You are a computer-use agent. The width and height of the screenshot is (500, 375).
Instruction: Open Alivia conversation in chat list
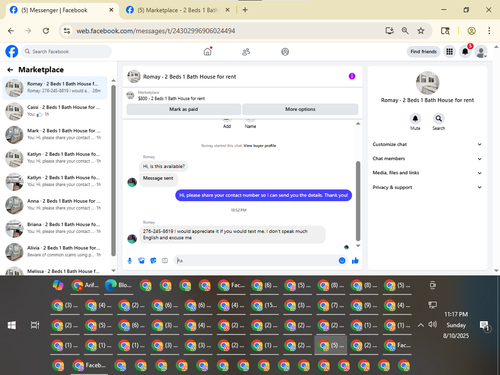(55, 252)
